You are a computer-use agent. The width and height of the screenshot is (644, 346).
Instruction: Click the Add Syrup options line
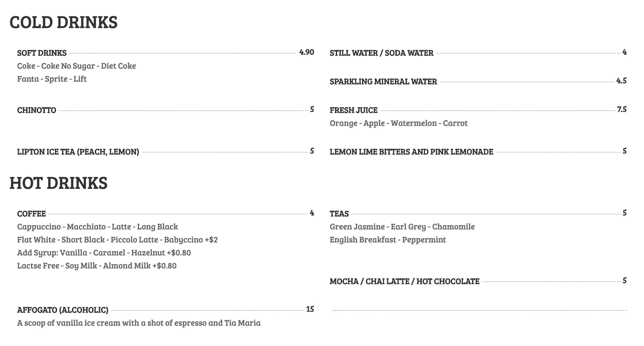[104, 253]
